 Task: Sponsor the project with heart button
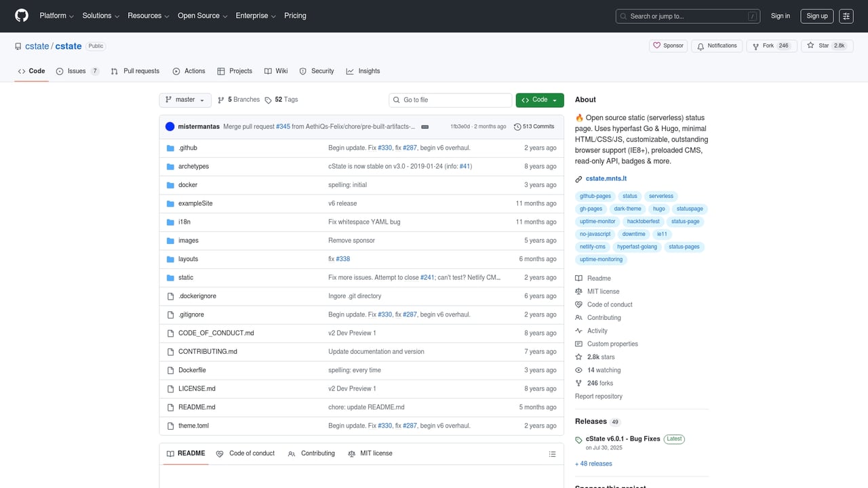tap(668, 45)
